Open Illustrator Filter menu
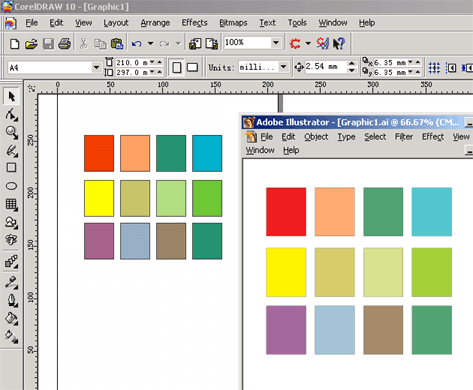 pyautogui.click(x=404, y=137)
